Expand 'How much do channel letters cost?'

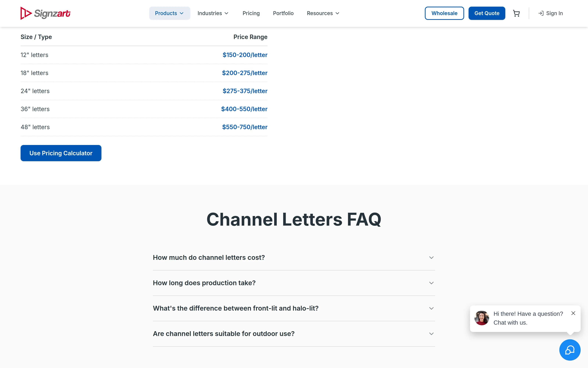(x=294, y=257)
